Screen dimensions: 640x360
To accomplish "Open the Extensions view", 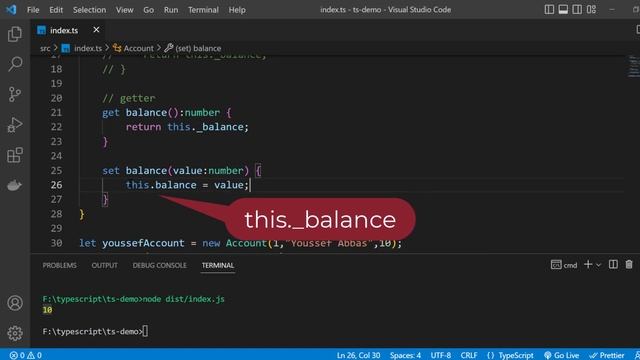I will pos(15,155).
